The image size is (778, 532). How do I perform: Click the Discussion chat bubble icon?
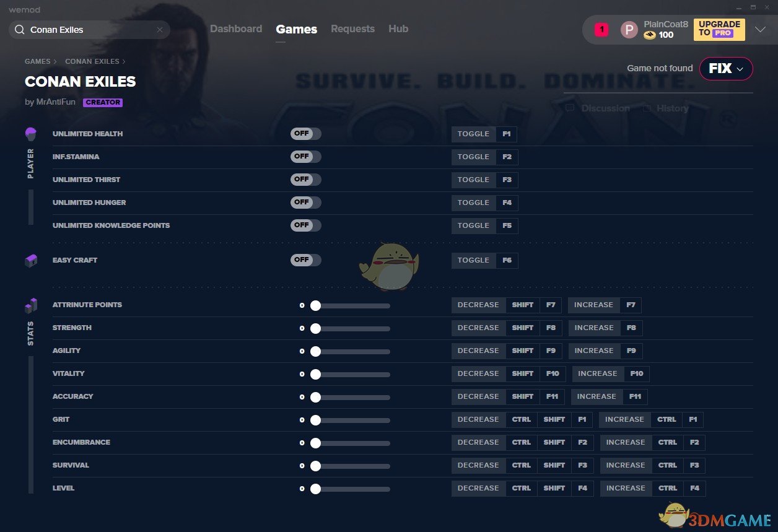click(570, 108)
